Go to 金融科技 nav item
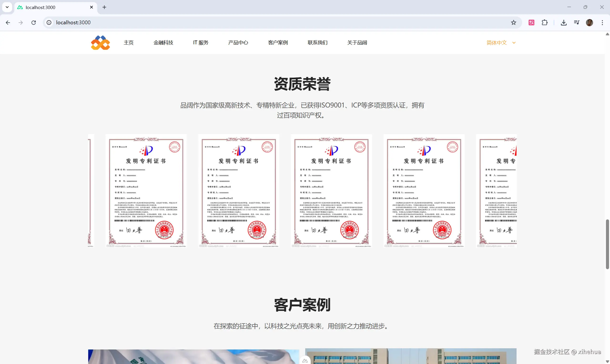The image size is (610, 364). (163, 43)
